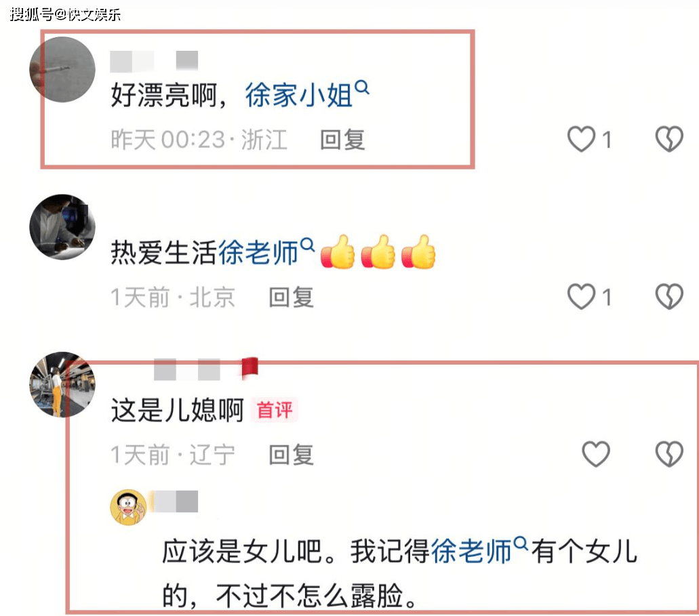699x616 pixels.
Task: Reply to the Beijing comment
Action: click(x=291, y=297)
